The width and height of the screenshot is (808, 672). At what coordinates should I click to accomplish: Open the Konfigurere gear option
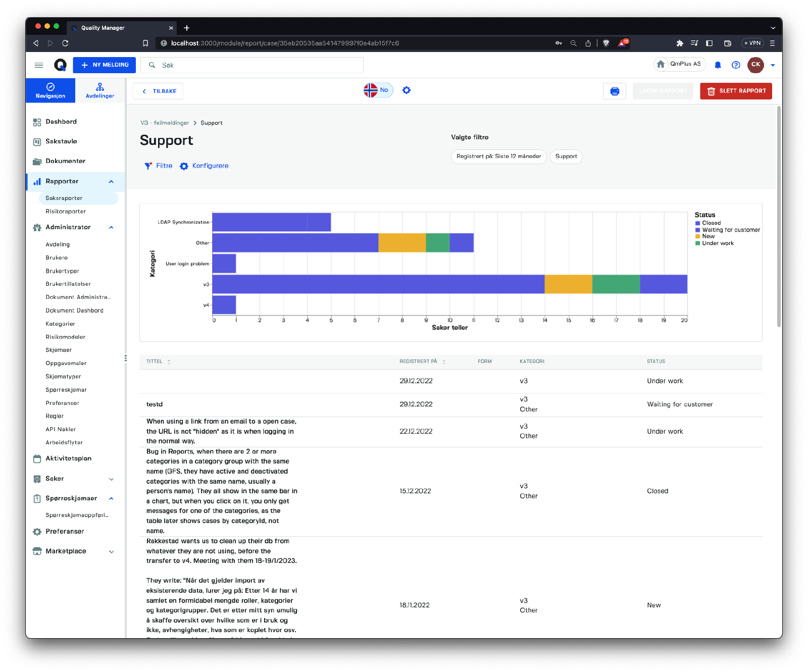pyautogui.click(x=205, y=166)
